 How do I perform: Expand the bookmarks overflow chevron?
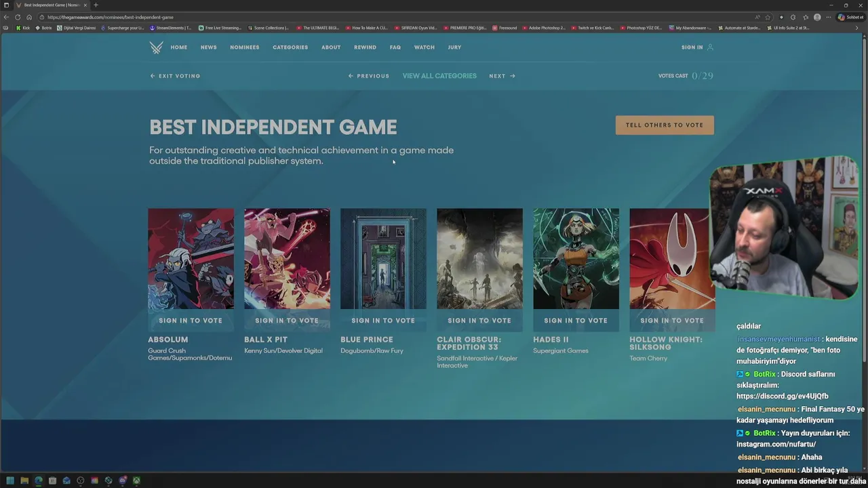point(856,28)
